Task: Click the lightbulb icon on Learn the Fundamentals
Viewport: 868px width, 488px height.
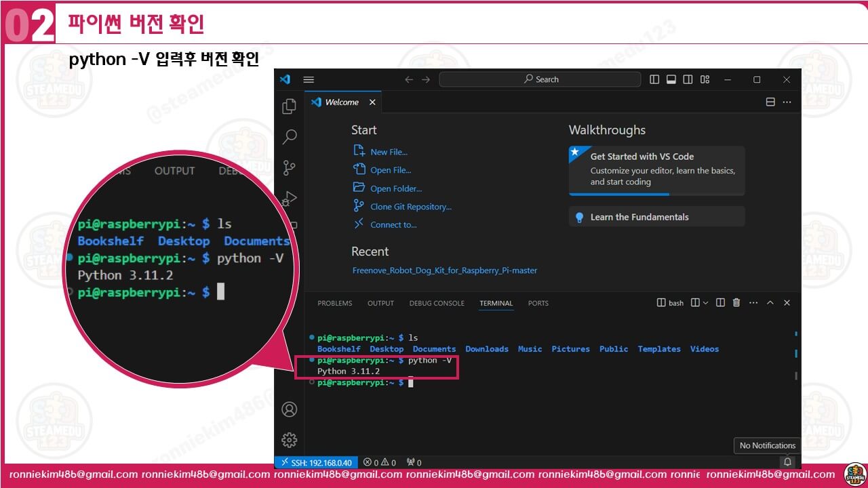Action: (579, 218)
